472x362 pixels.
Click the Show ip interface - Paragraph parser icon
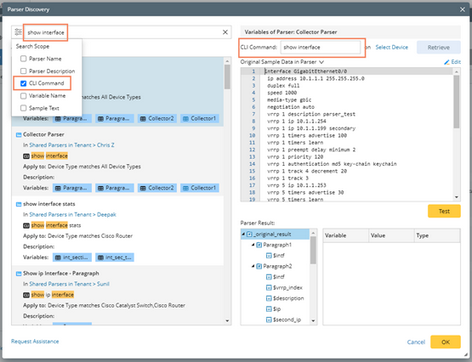[19, 273]
